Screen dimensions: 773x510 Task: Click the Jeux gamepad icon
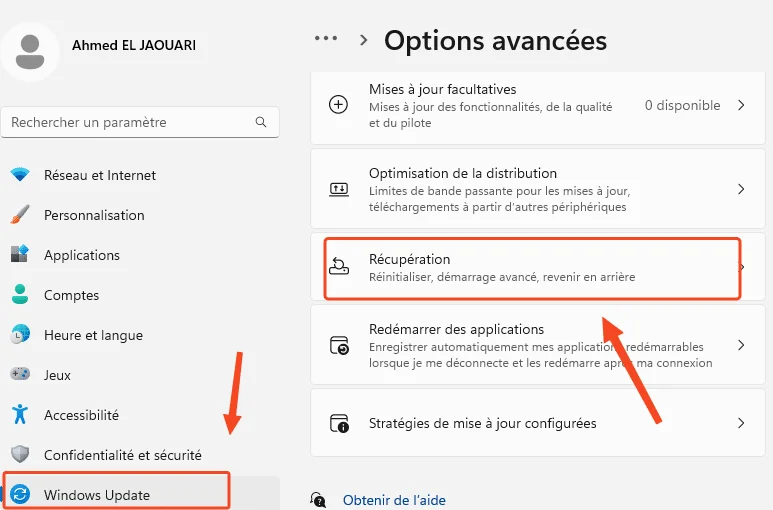(20, 375)
